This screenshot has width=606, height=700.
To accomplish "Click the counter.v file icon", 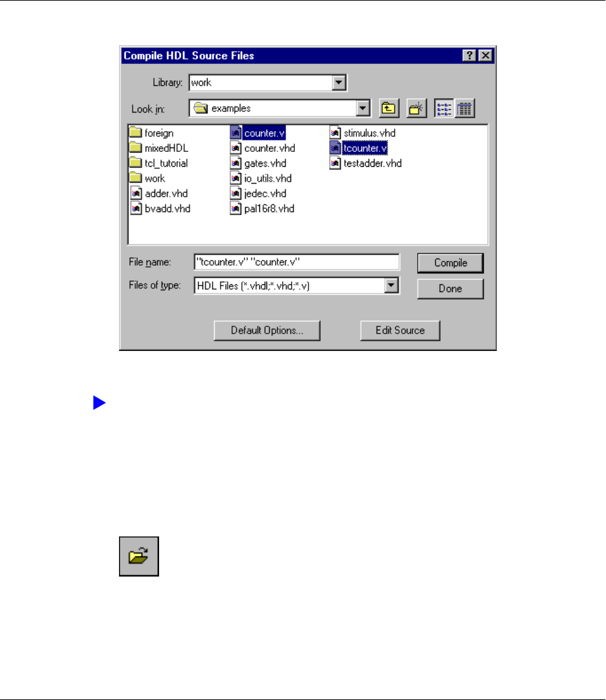I will [235, 133].
